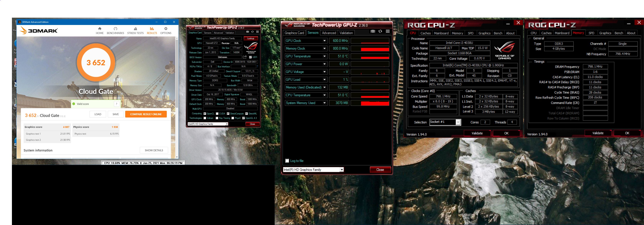
Task: Click camera icon in the GPU-Z Sensors window
Action: (x=373, y=31)
